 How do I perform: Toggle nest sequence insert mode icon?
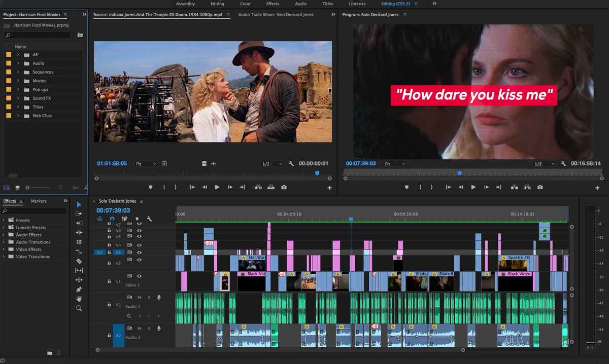pyautogui.click(x=99, y=219)
